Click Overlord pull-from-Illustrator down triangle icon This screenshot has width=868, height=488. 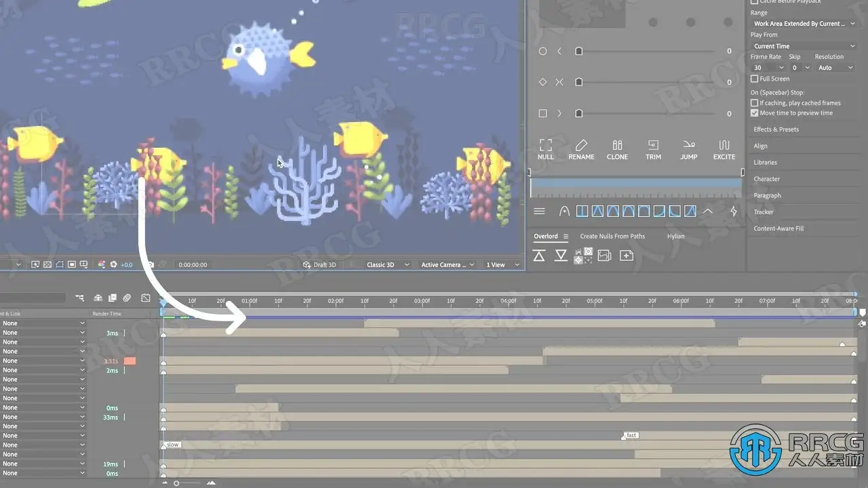561,256
